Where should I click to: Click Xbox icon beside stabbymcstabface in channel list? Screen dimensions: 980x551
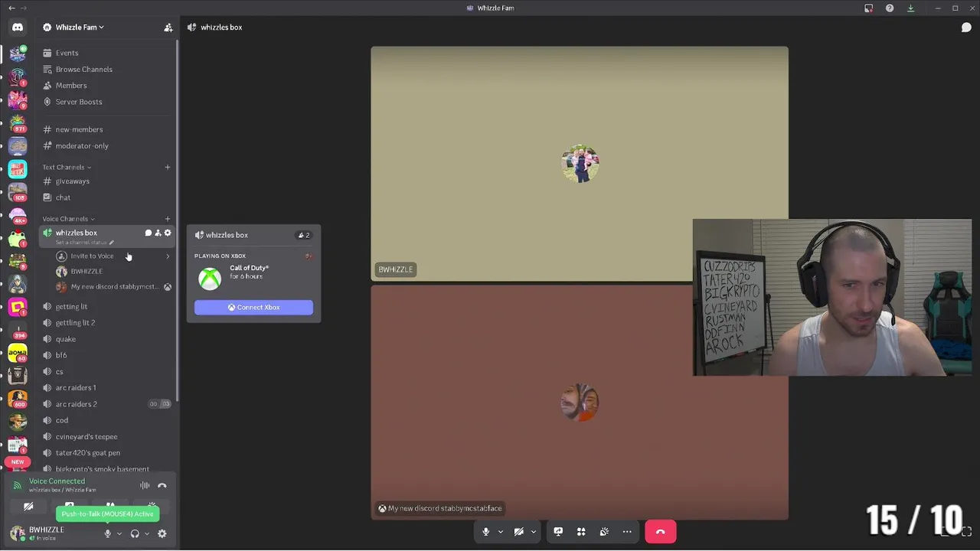[168, 287]
